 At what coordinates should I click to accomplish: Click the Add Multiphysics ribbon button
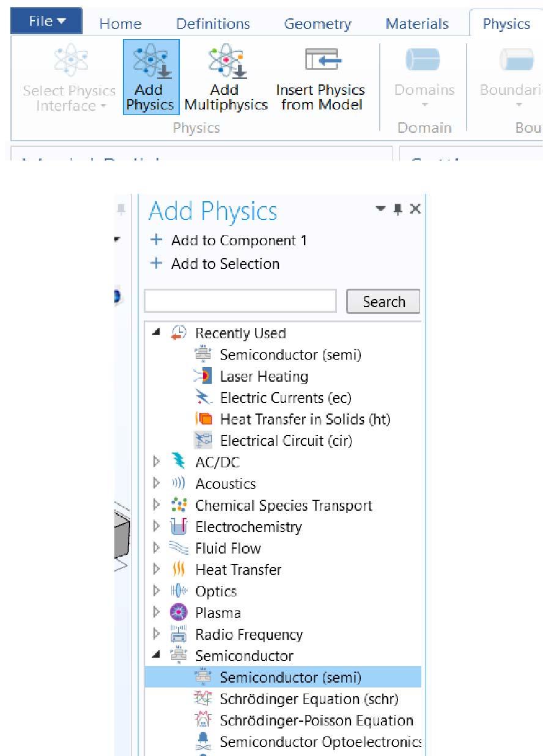[226, 77]
